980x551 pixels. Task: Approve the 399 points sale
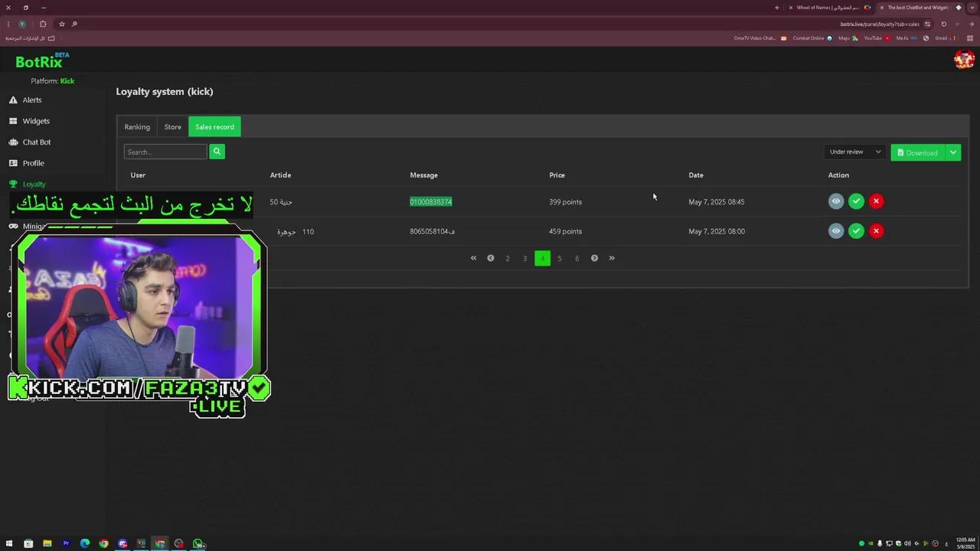click(x=856, y=201)
